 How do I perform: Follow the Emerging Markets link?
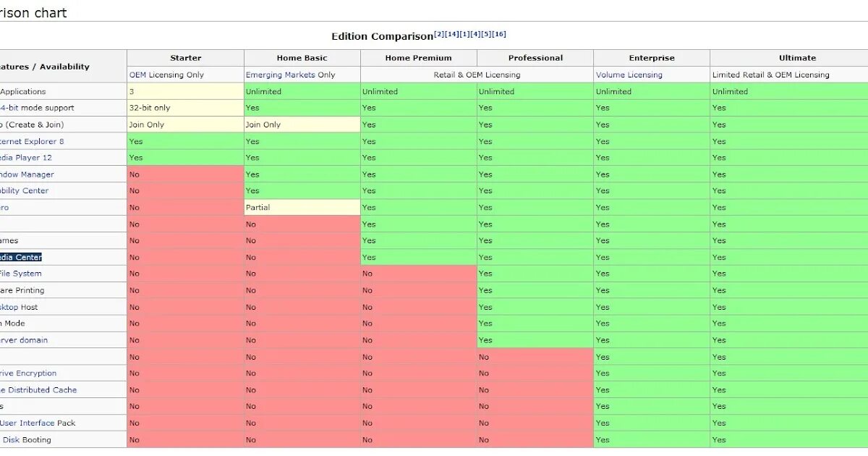tap(281, 75)
